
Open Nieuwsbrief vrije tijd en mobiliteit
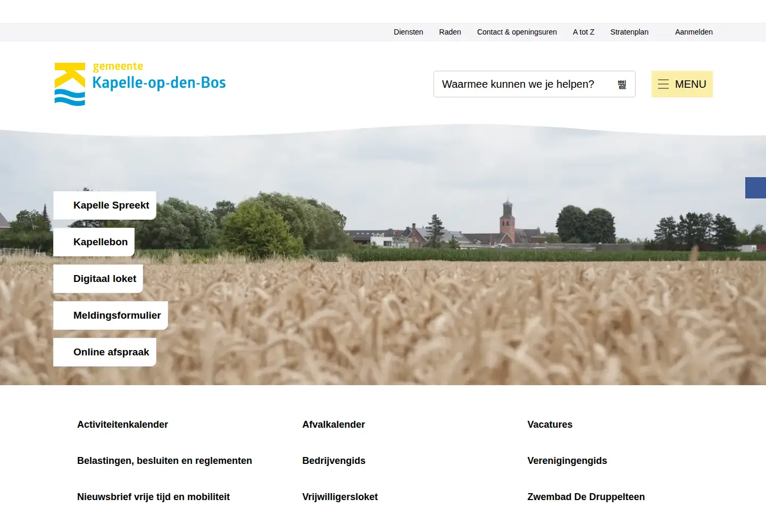click(x=153, y=497)
